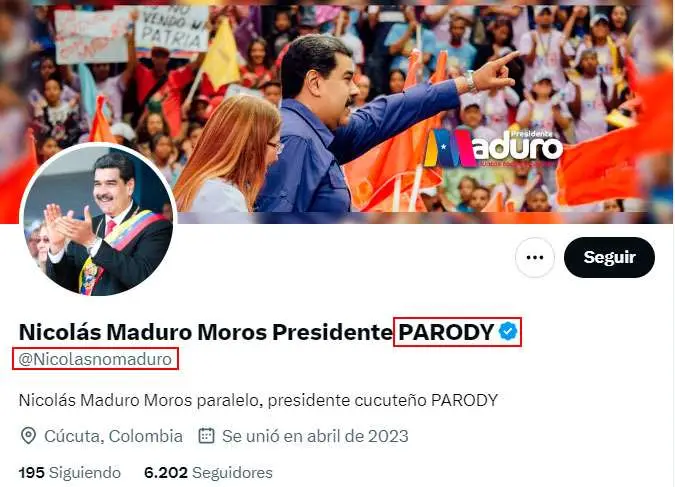675x487 pixels.
Task: Click the Se unió en abril de 2023 text
Action: click(315, 436)
